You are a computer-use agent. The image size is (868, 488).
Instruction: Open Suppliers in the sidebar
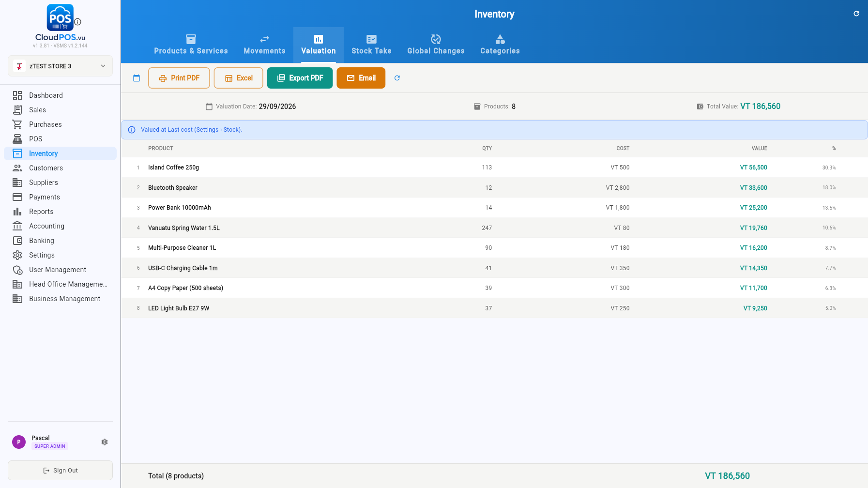pyautogui.click(x=60, y=183)
